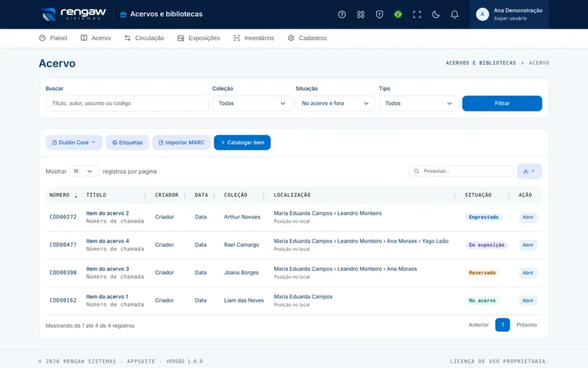Click collection Liam das Neves

click(x=243, y=300)
